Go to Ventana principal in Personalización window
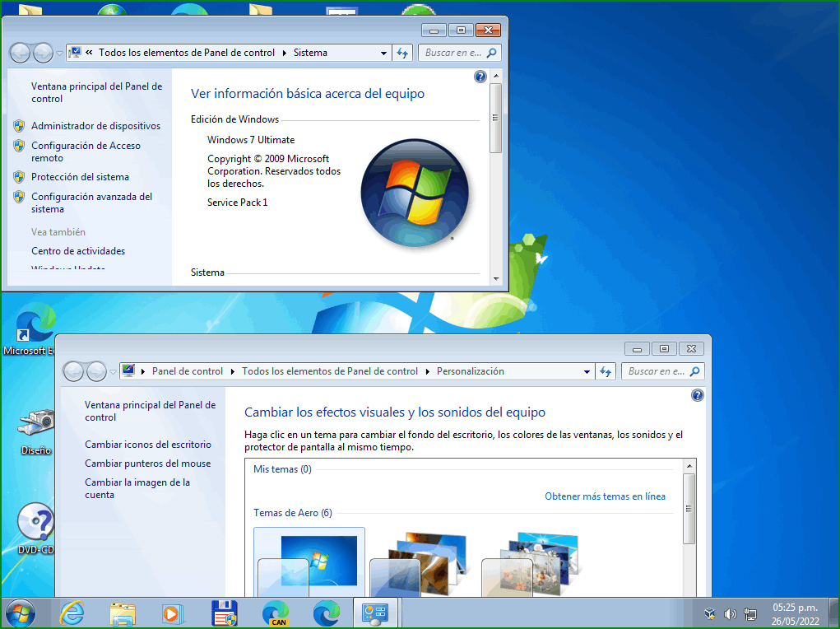 pos(150,411)
